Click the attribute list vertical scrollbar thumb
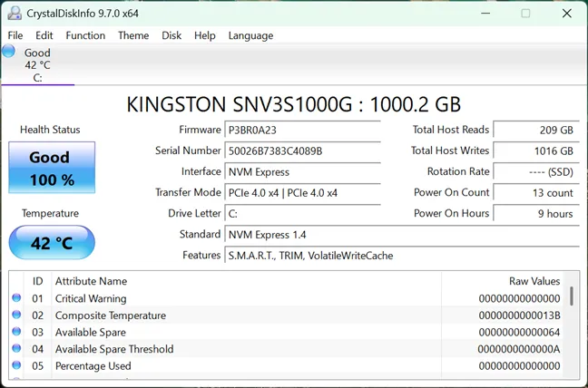The image size is (588, 388). 572,296
